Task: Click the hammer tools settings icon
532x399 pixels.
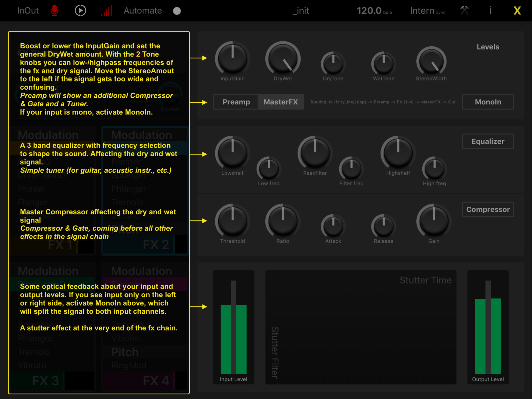Action: pyautogui.click(x=464, y=10)
